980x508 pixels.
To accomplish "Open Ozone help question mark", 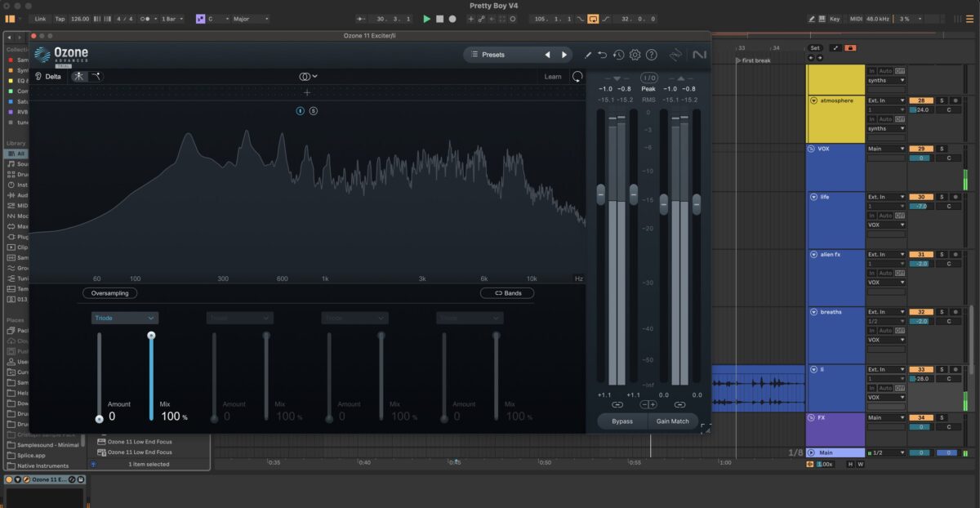I will pyautogui.click(x=651, y=55).
